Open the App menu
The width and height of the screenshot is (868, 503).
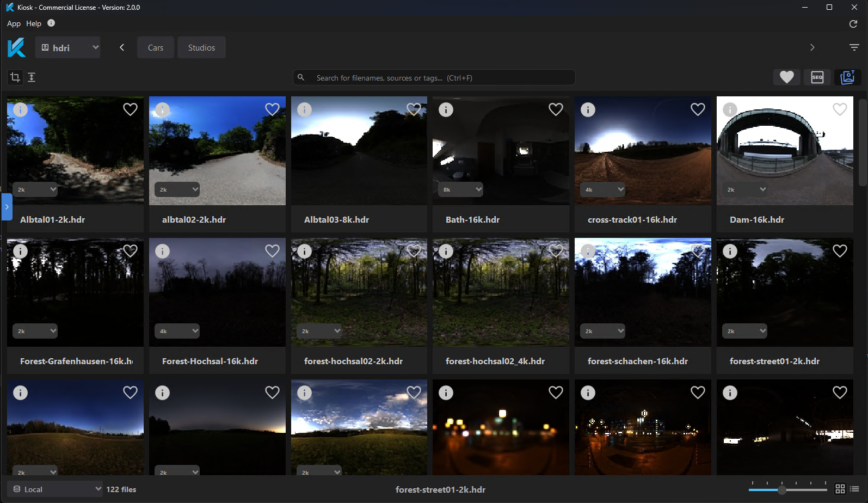pyautogui.click(x=14, y=23)
